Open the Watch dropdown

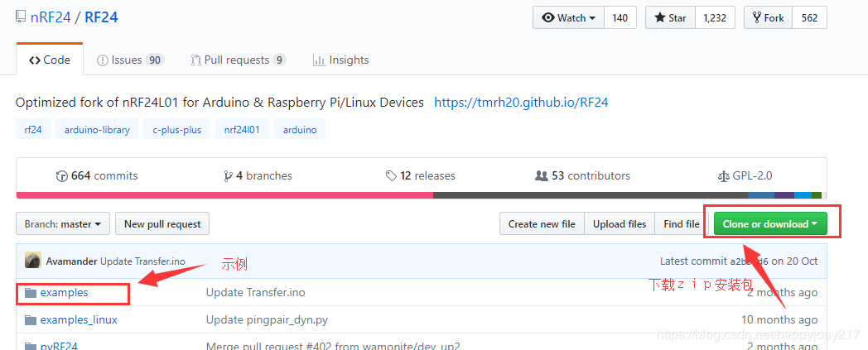pos(569,18)
